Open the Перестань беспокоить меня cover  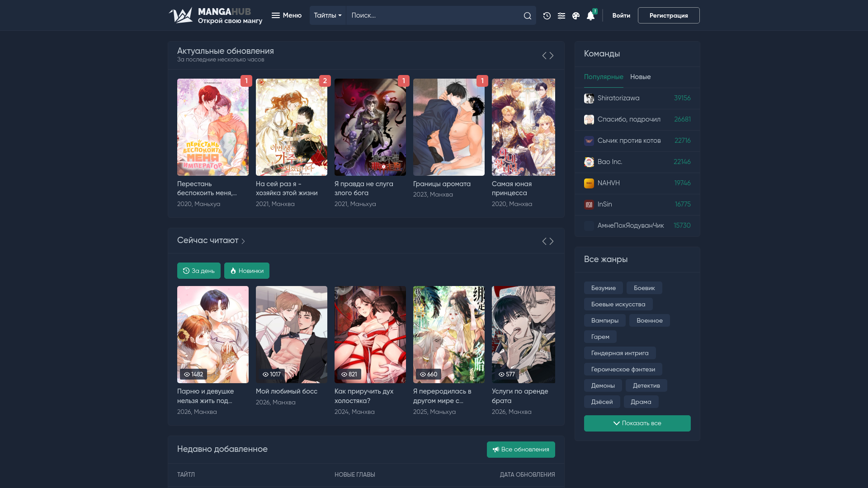(x=213, y=127)
